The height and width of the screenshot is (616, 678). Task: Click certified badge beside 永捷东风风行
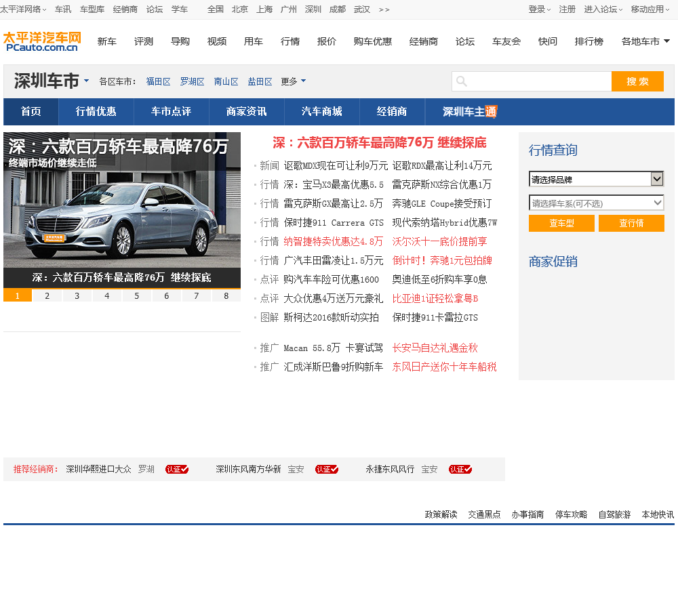[460, 469]
